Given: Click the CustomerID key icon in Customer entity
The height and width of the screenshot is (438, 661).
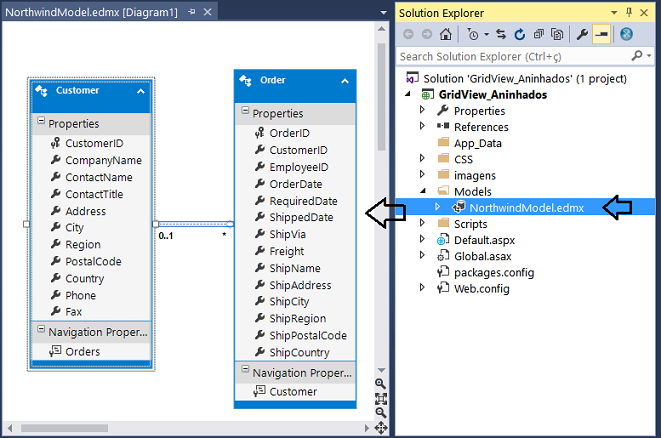Looking at the screenshot, I should (55, 143).
